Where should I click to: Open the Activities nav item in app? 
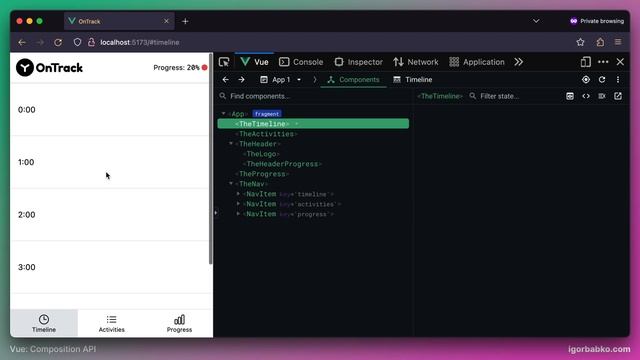pyautogui.click(x=111, y=323)
